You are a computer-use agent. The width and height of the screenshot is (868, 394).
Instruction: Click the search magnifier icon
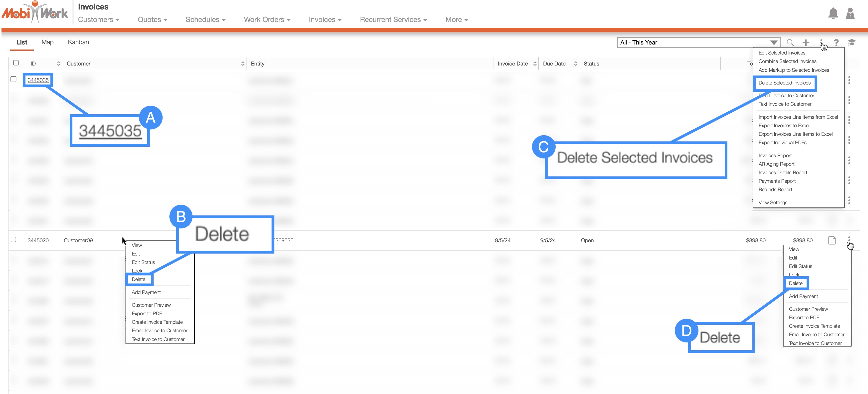[790, 42]
